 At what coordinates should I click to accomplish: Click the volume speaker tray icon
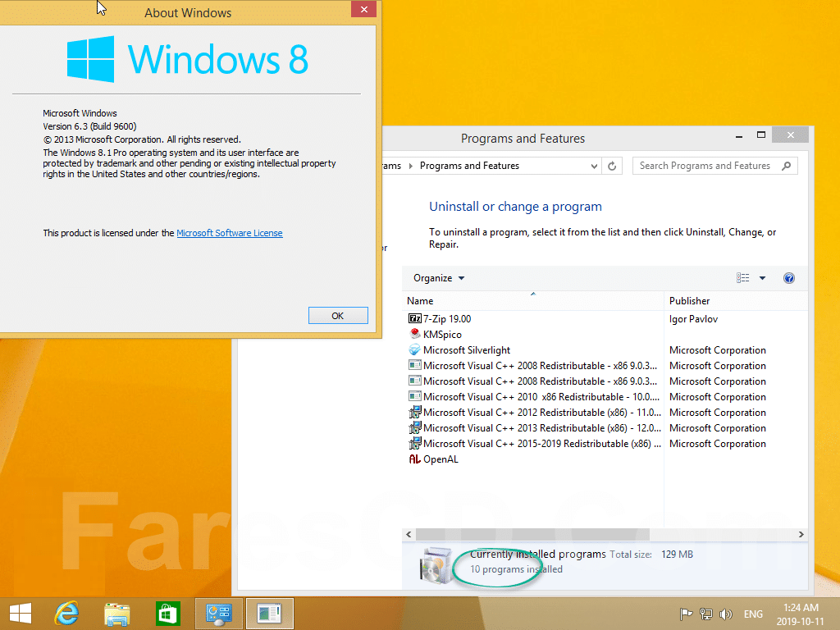click(725, 614)
